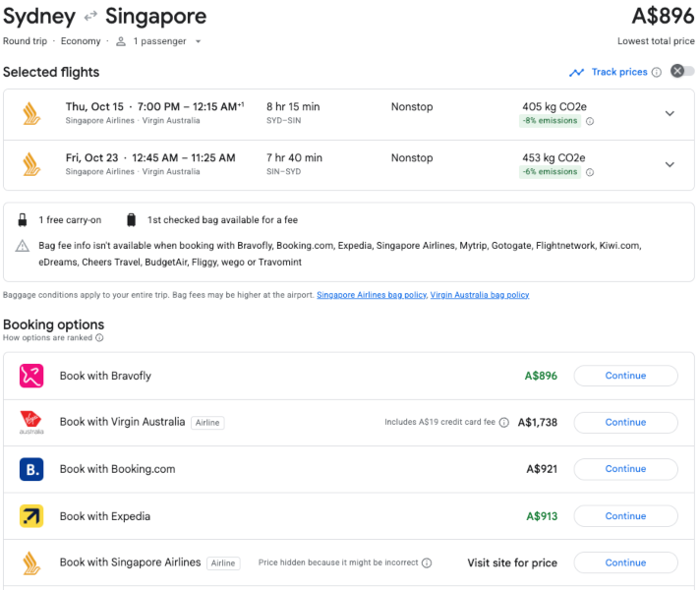Continue booking with Booking.com
Screen dimensions: 700x590
(x=625, y=469)
